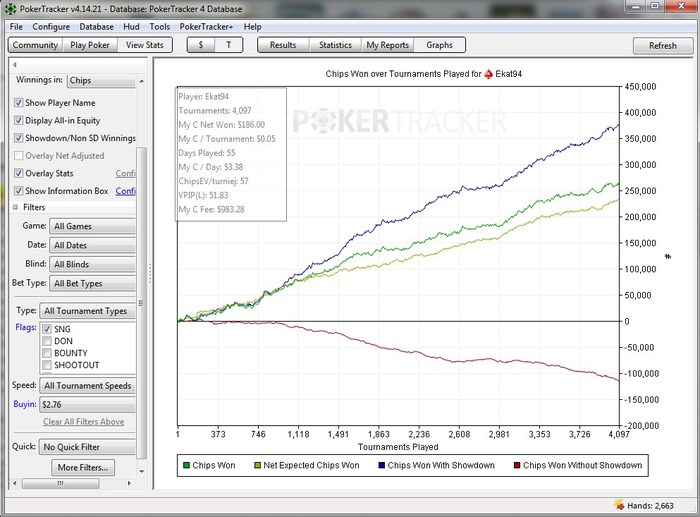Open the Blind filter dropdown
Viewport: 700px width, 517px height.
click(92, 264)
